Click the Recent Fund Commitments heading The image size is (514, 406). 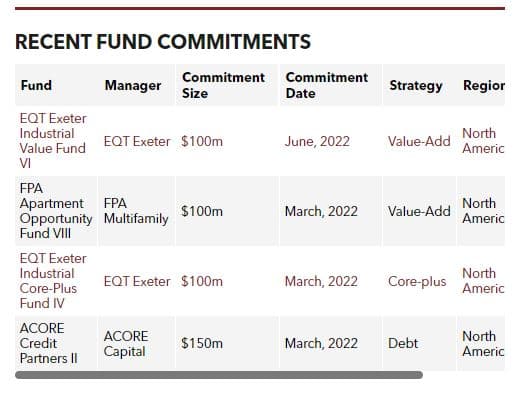163,42
